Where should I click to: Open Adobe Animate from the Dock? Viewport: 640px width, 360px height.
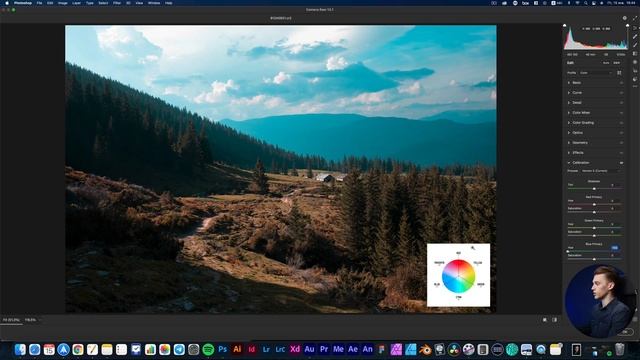pos(367,349)
